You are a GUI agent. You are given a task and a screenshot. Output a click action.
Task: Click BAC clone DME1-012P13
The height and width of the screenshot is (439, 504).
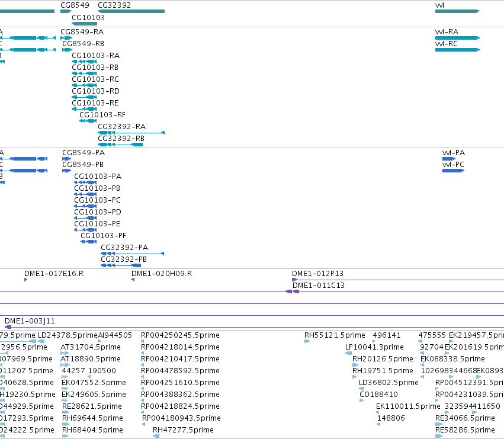[317, 274]
